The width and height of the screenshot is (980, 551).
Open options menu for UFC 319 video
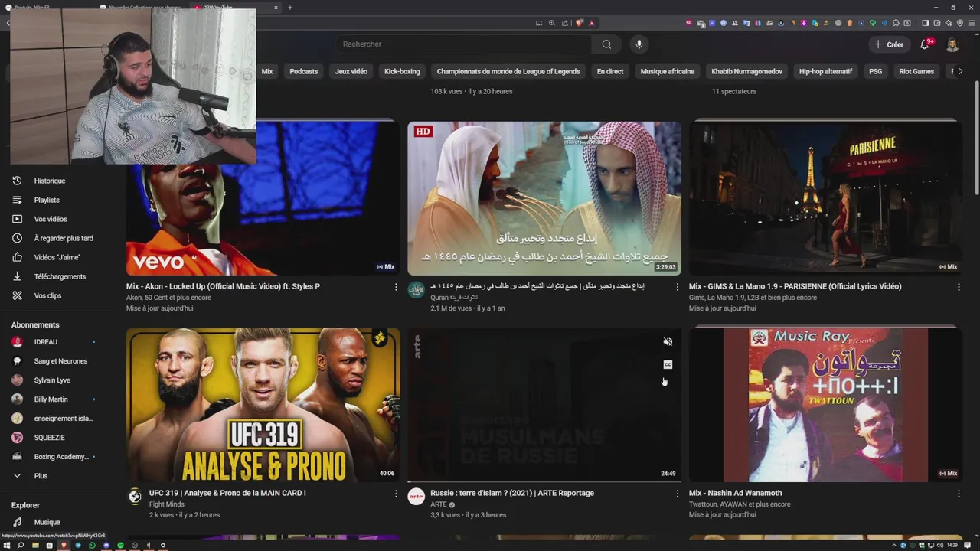tap(396, 494)
